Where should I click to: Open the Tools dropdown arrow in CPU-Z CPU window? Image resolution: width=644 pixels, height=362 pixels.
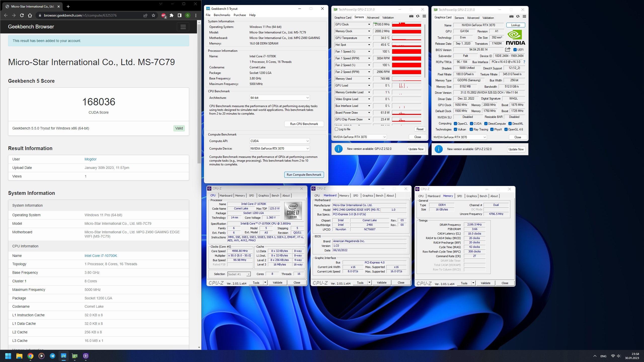[265, 283]
